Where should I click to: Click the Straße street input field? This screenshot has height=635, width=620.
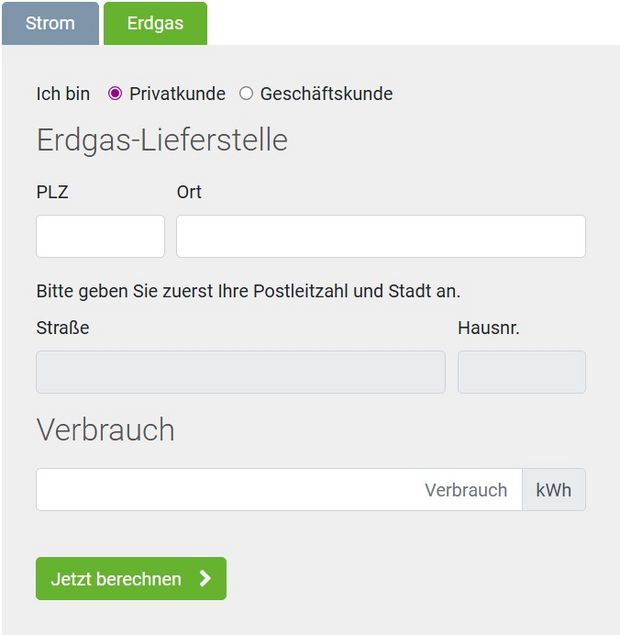point(240,372)
